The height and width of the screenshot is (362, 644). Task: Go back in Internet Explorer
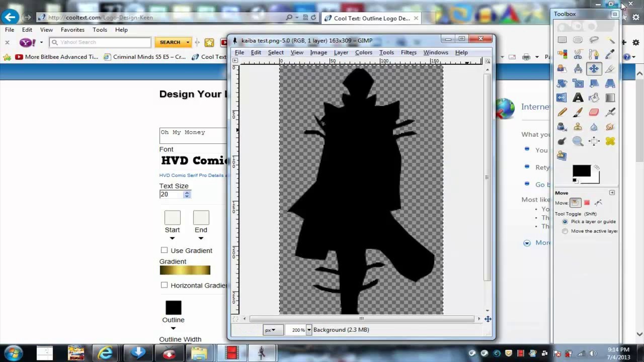click(x=10, y=17)
